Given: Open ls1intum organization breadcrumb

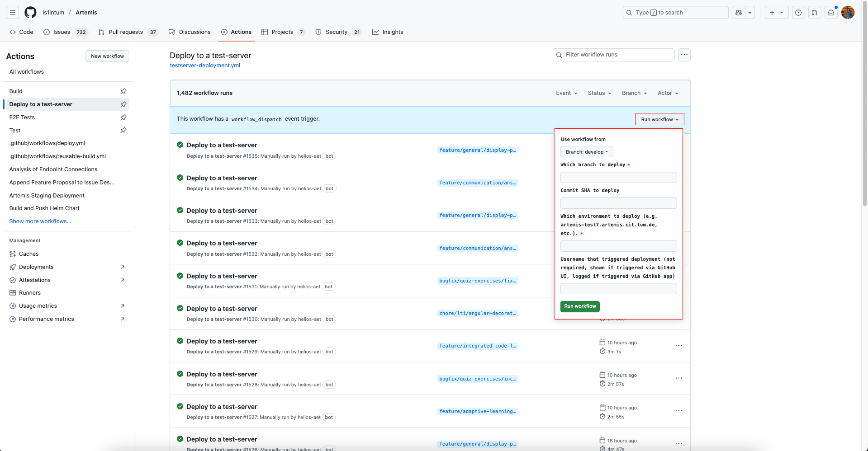Looking at the screenshot, I should 53,13.
